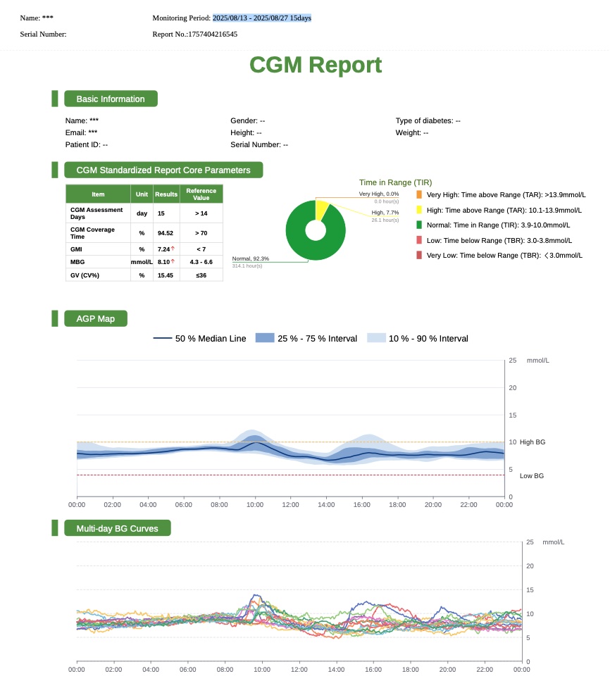
Task: Click the Reference Value column header
Action: point(201,194)
